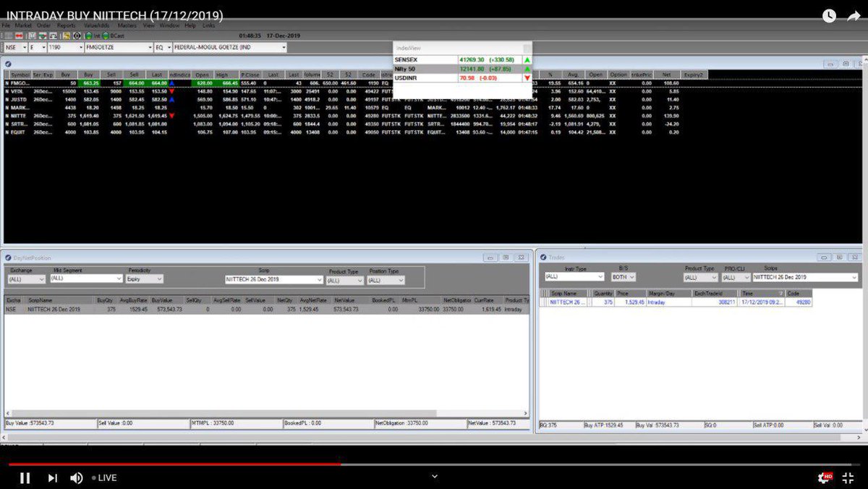Open the B/S BOTH dropdown
Screen dimensions: 868x489
[x=623, y=277]
